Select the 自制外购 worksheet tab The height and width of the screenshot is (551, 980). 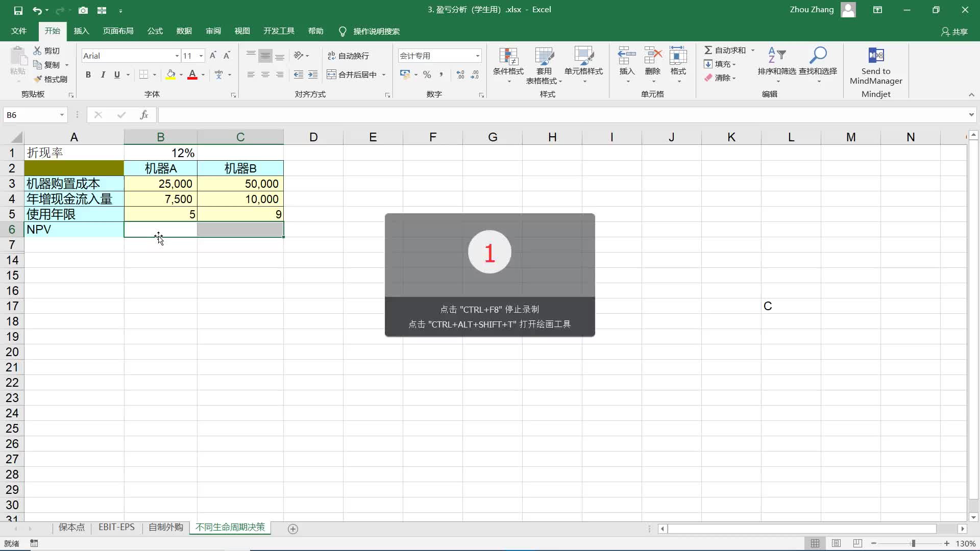click(x=165, y=528)
